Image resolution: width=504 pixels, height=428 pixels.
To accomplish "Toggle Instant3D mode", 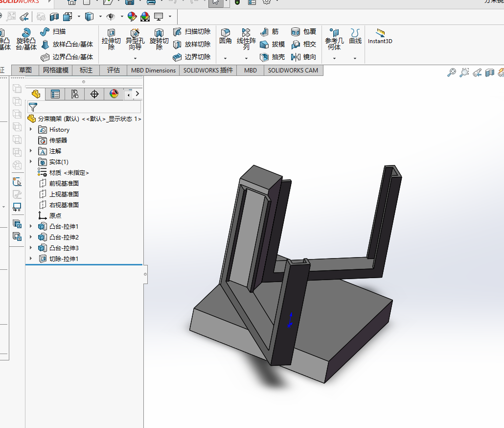I will tap(380, 36).
